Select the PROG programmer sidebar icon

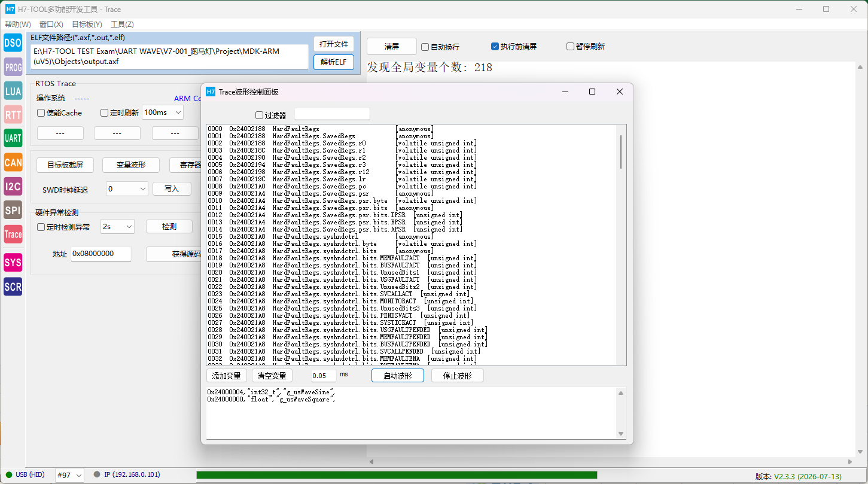click(x=13, y=67)
